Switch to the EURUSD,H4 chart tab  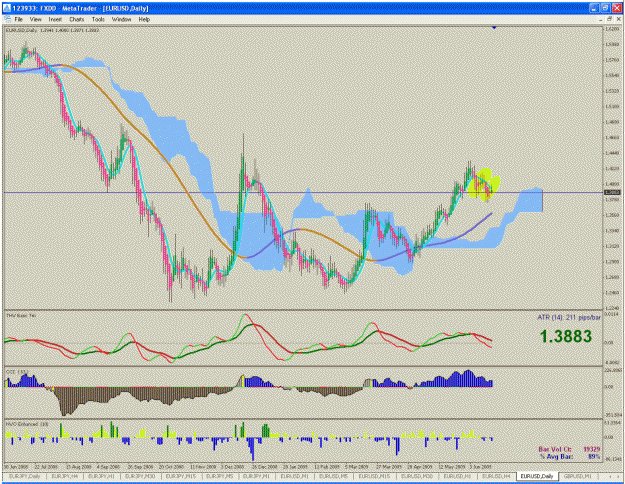pyautogui.click(x=496, y=476)
